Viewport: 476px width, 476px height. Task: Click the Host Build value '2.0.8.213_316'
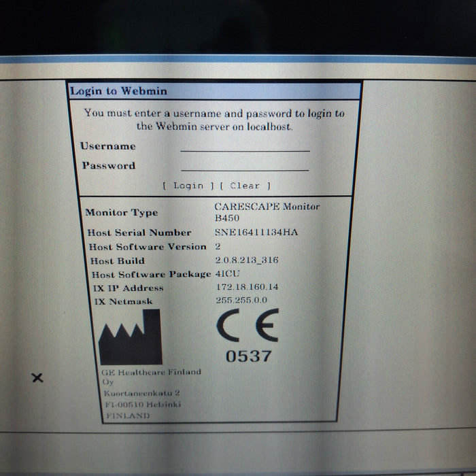tap(247, 260)
